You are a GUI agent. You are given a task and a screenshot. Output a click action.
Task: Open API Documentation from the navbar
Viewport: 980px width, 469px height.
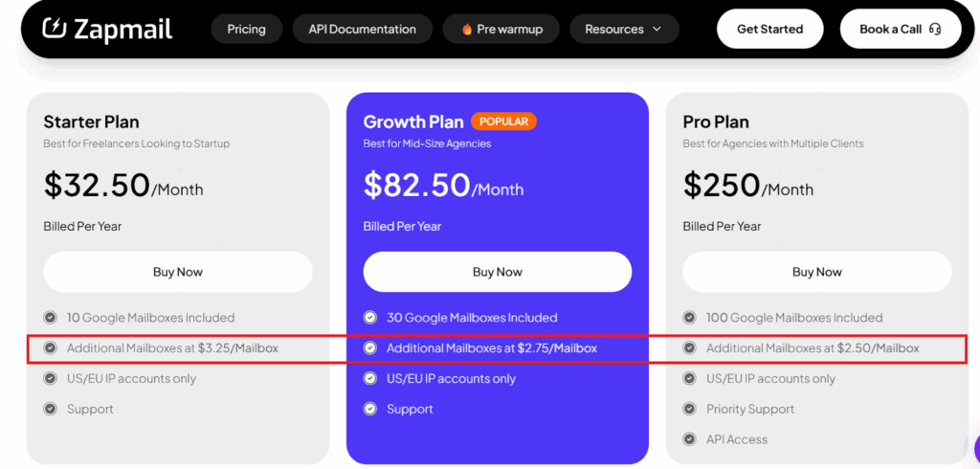point(362,30)
